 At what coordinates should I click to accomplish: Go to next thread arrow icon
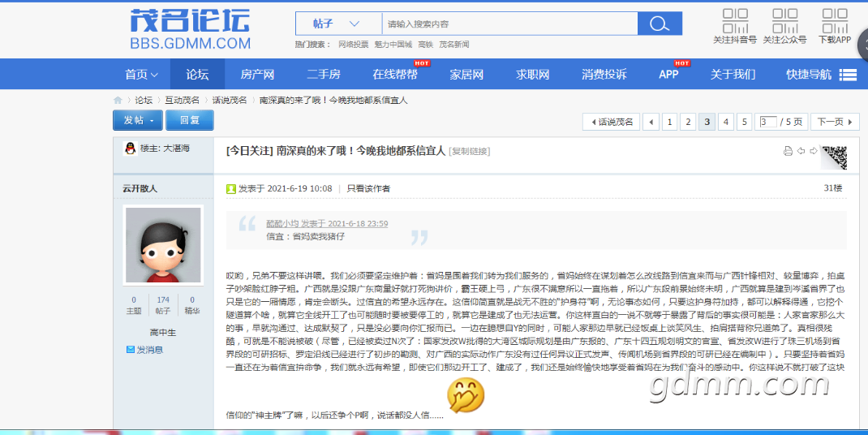(813, 151)
